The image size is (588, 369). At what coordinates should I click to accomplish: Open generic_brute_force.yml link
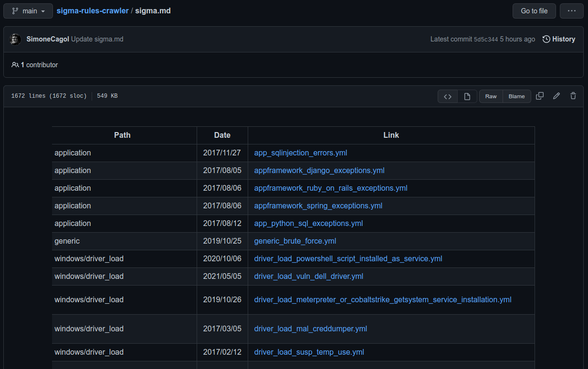295,241
